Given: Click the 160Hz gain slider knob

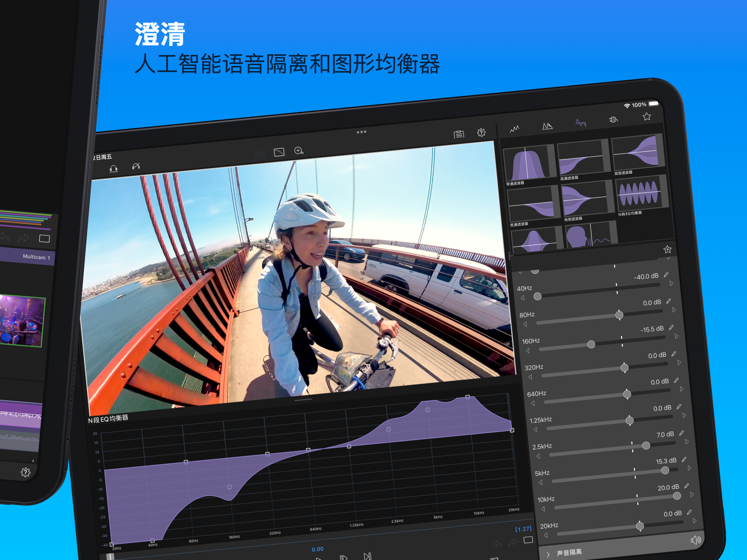Looking at the screenshot, I should (591, 344).
